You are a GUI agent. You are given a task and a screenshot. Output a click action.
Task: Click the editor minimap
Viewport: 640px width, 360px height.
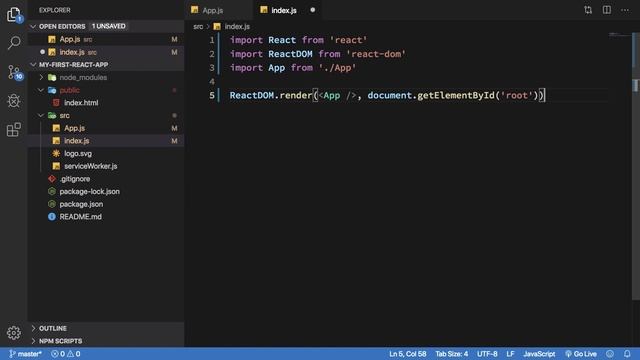620,36
